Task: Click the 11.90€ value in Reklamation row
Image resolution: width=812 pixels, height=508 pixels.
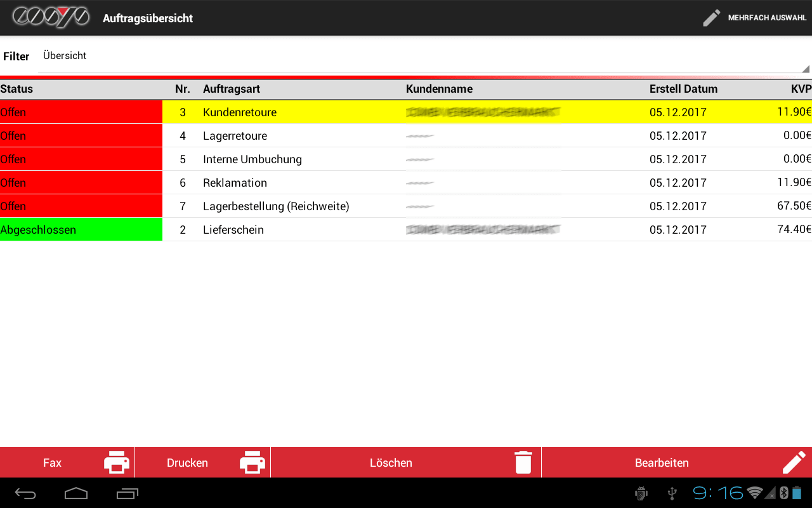Action: pyautogui.click(x=794, y=182)
